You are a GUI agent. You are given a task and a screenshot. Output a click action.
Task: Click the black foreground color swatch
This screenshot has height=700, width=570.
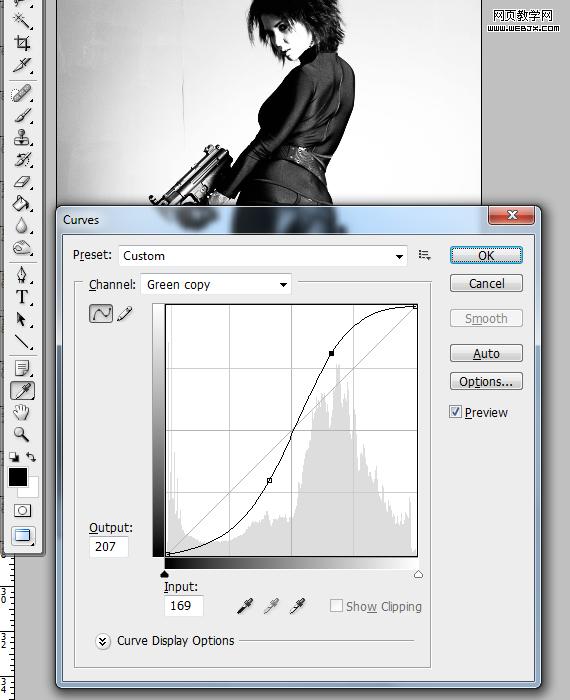[17, 477]
